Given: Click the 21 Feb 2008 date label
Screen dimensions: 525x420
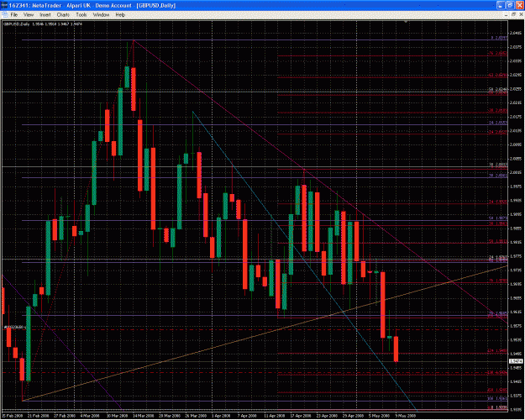Looking at the screenshot, I should click(38, 416).
